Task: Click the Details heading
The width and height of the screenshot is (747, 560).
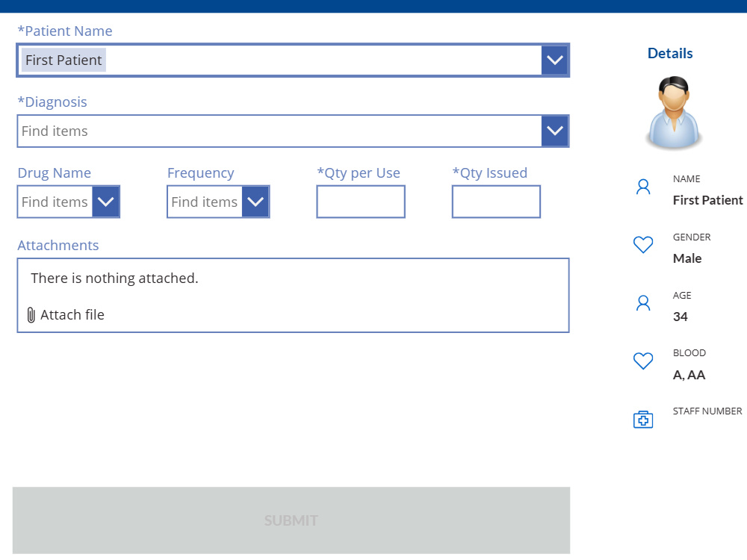Action: [x=670, y=53]
